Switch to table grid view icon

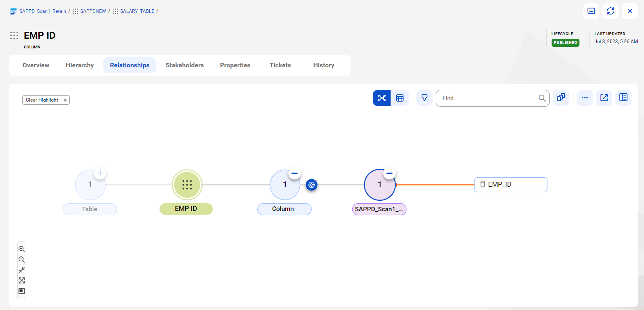pos(400,98)
